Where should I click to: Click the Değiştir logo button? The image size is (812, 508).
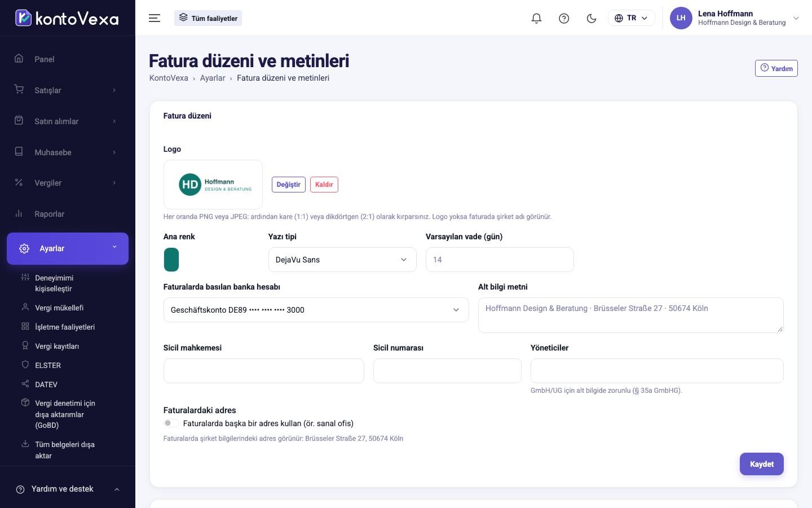click(289, 185)
